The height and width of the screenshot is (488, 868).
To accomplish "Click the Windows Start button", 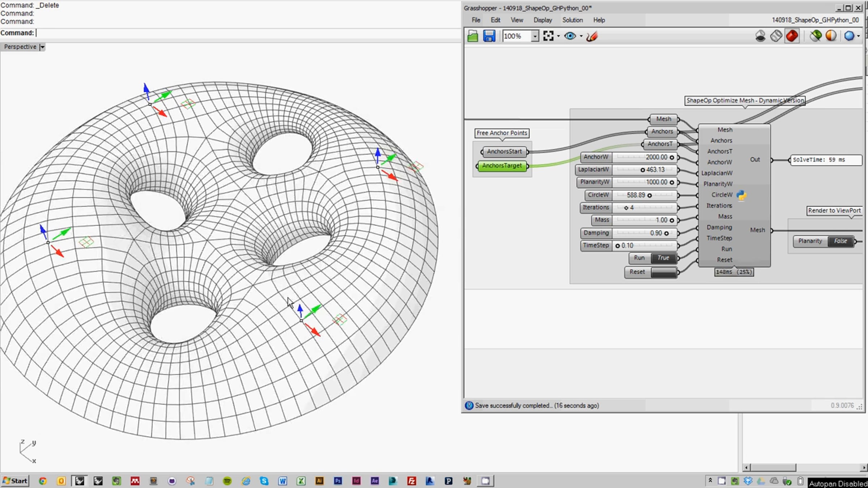I will 15,481.
